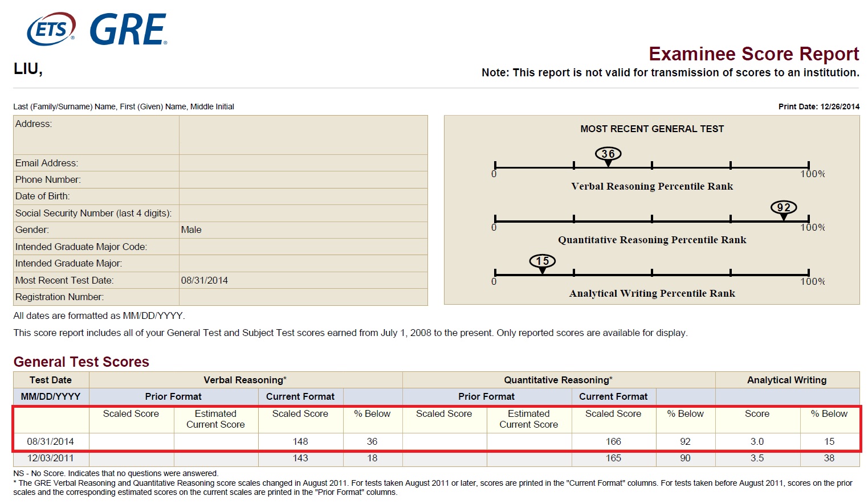Click the Phone Number label
The image size is (868, 504).
click(x=48, y=179)
